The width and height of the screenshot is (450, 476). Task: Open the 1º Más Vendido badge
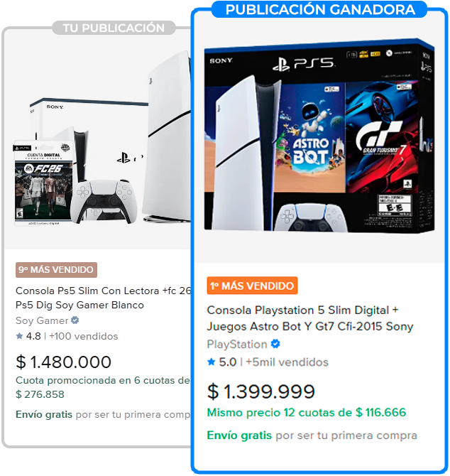(x=252, y=286)
